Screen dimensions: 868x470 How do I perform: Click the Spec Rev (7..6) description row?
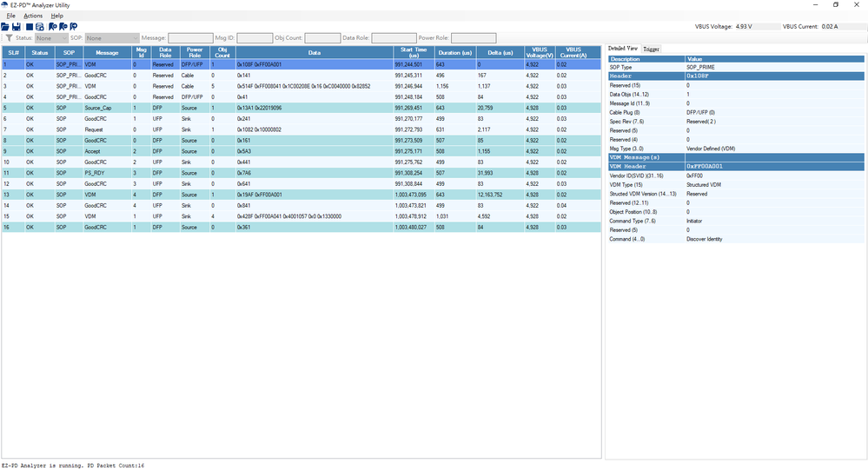736,122
